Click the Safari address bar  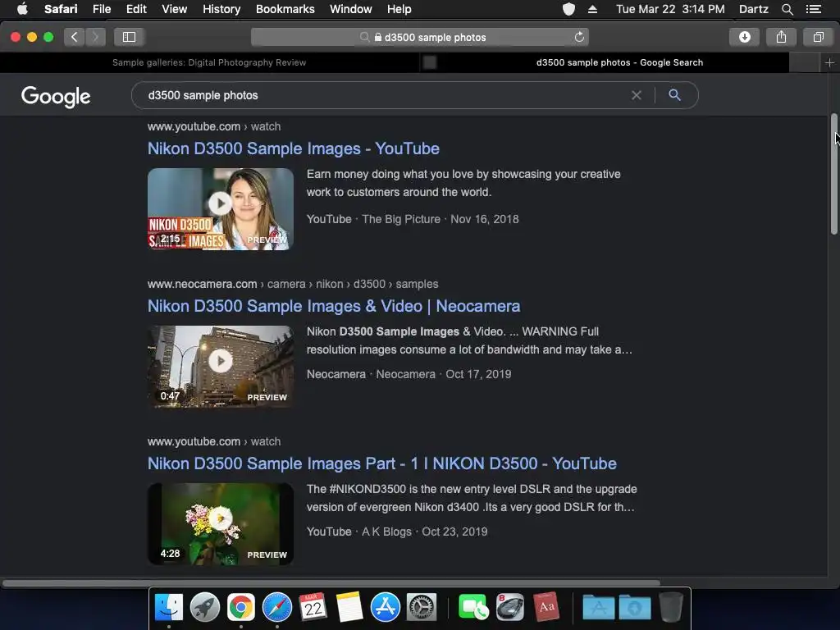pyautogui.click(x=420, y=37)
